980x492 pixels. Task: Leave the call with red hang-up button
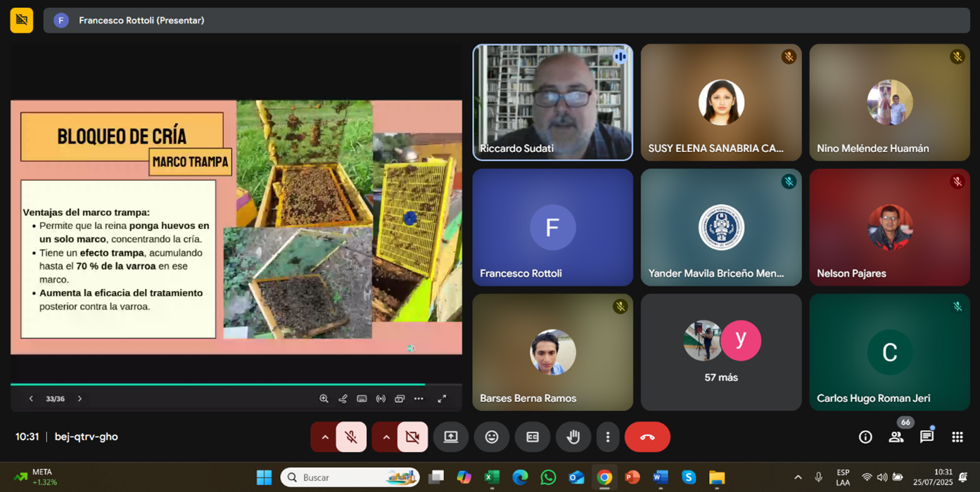(x=647, y=437)
